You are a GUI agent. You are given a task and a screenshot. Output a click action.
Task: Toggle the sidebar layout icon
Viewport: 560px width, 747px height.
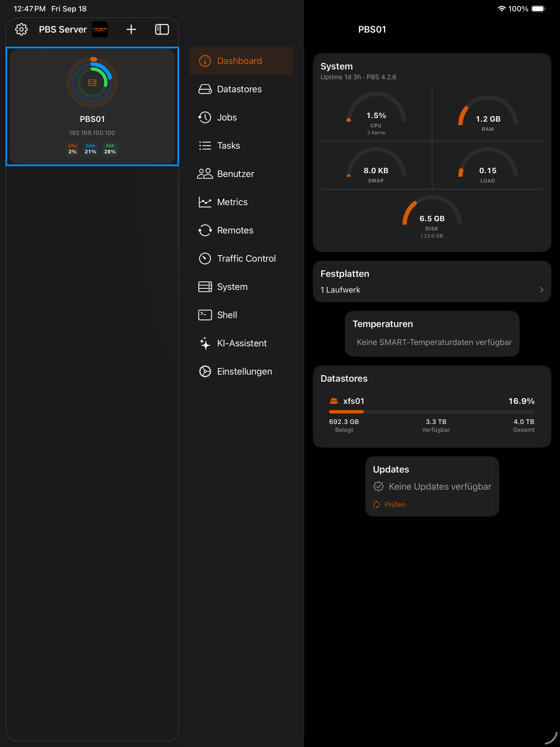162,29
